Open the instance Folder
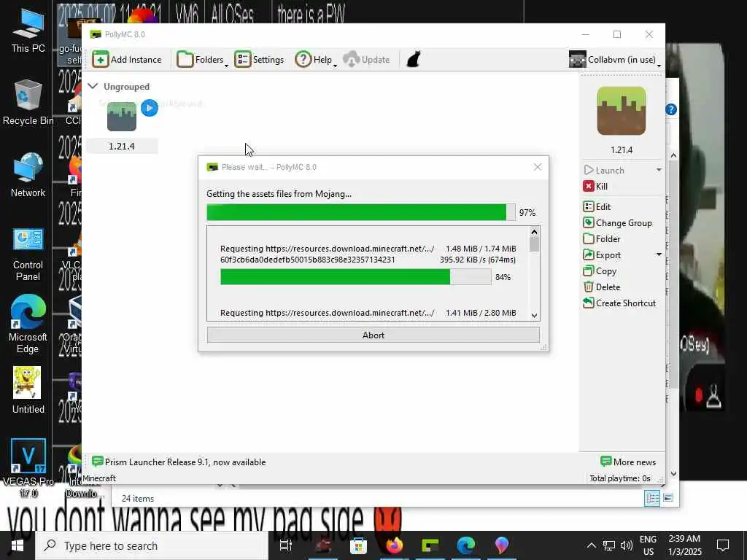The image size is (747, 560). click(x=602, y=238)
